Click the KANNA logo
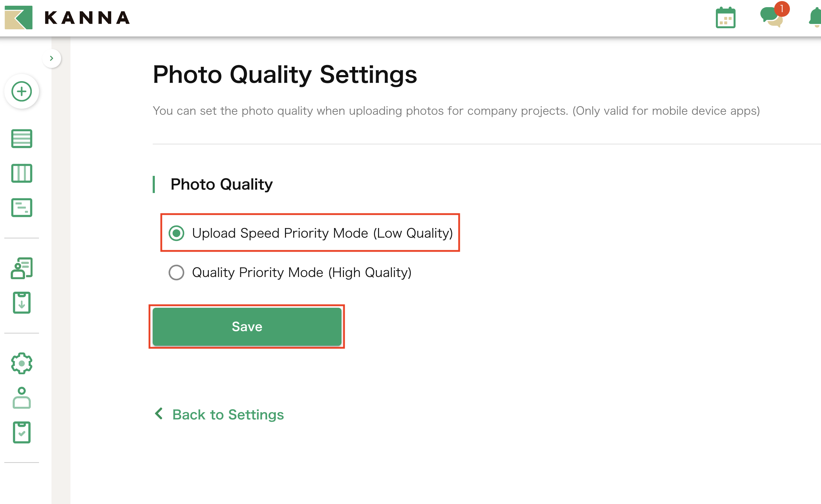This screenshot has width=821, height=504. tap(67, 17)
